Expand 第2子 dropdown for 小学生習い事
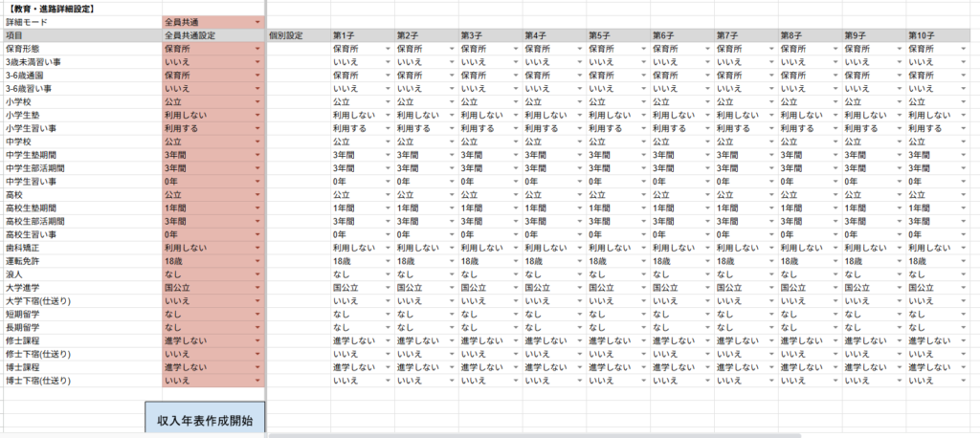This screenshot has height=438, width=980. pyautogui.click(x=451, y=128)
